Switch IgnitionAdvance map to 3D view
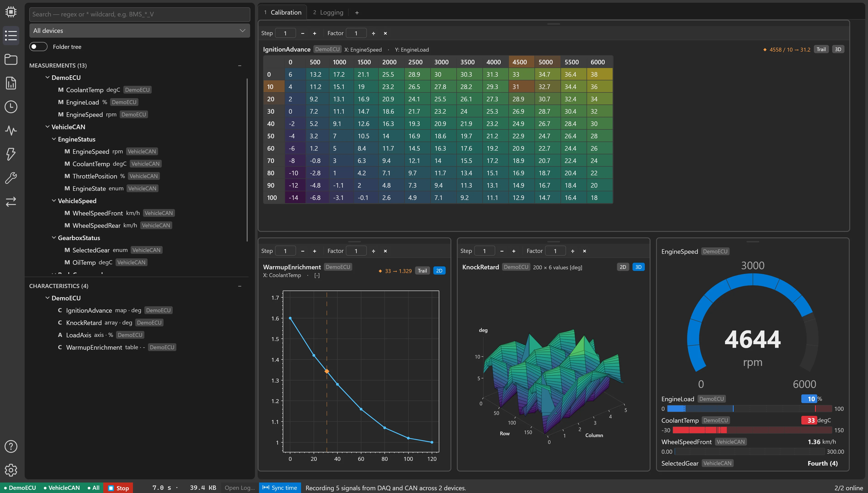The height and width of the screenshot is (493, 868). click(838, 50)
